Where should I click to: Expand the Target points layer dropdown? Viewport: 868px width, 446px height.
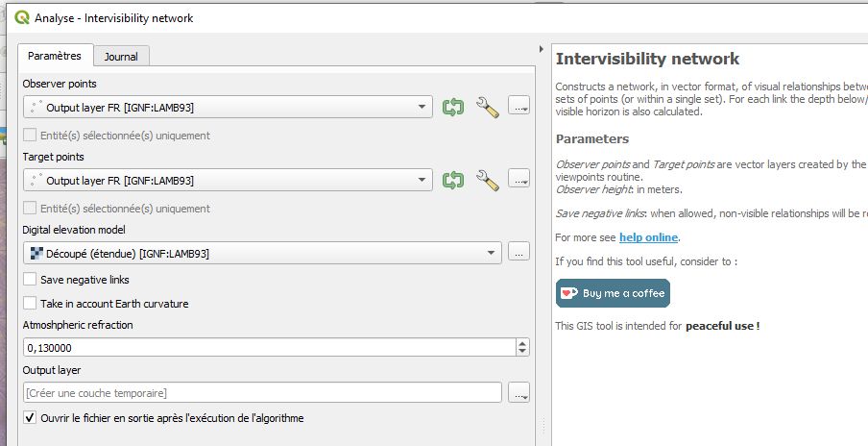[x=228, y=180]
